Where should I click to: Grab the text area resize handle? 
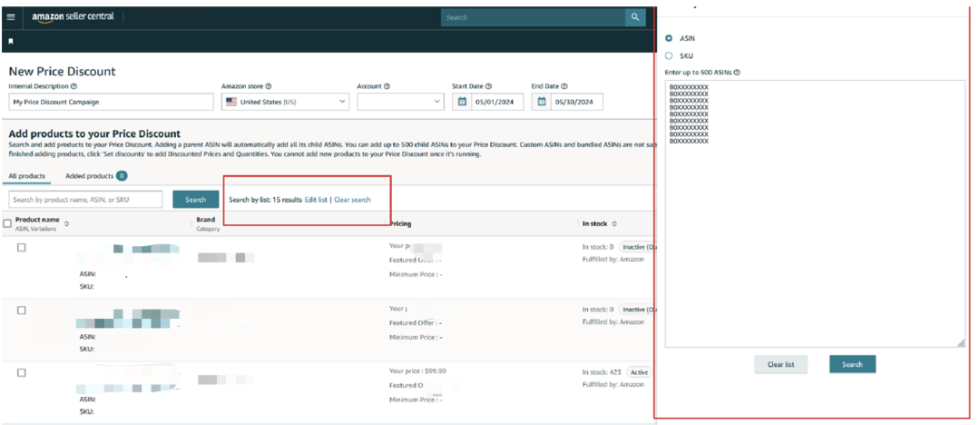(x=961, y=343)
